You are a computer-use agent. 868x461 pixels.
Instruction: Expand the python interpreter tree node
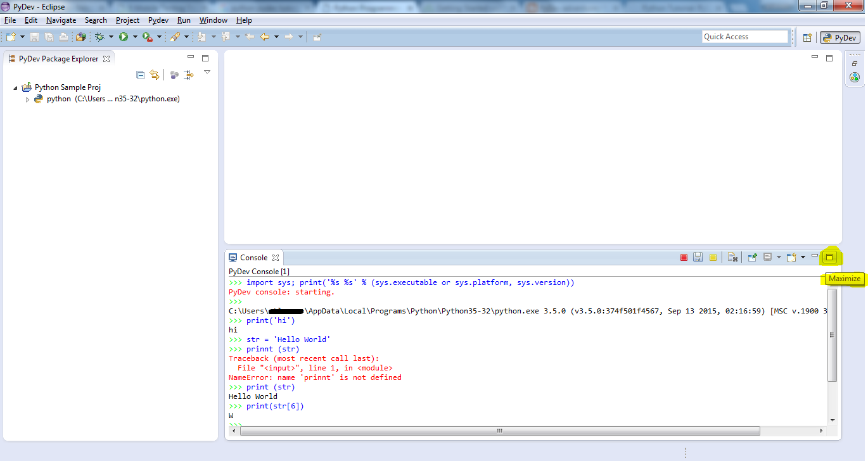27,99
